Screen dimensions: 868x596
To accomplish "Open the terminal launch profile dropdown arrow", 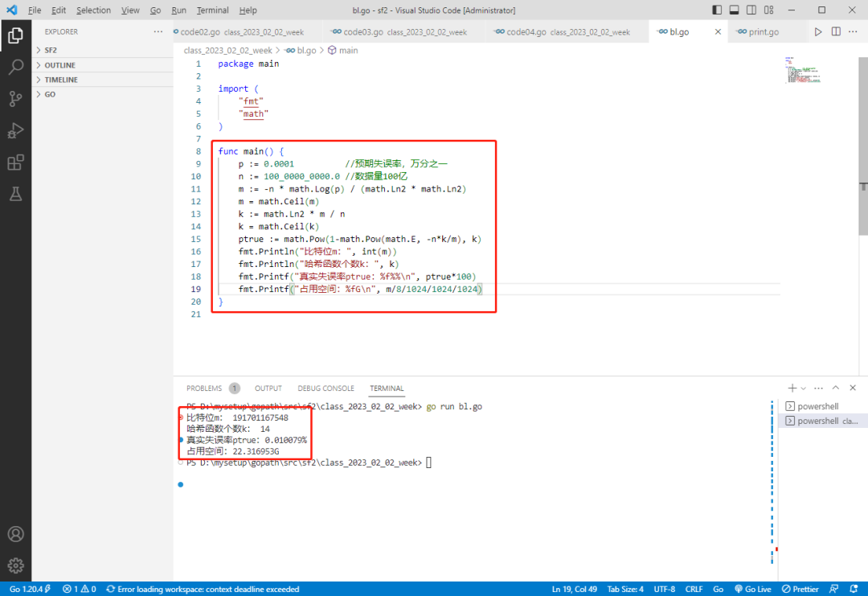I will [x=803, y=388].
